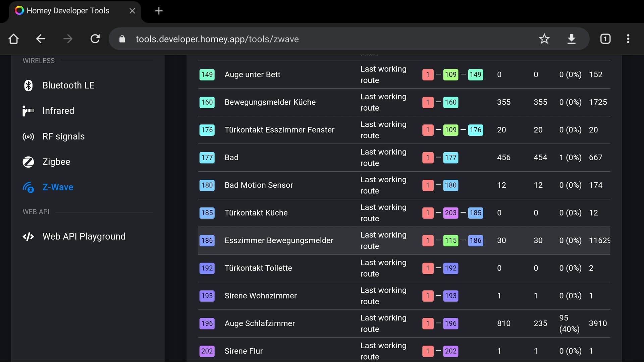Click the node 186 color badge

(207, 240)
